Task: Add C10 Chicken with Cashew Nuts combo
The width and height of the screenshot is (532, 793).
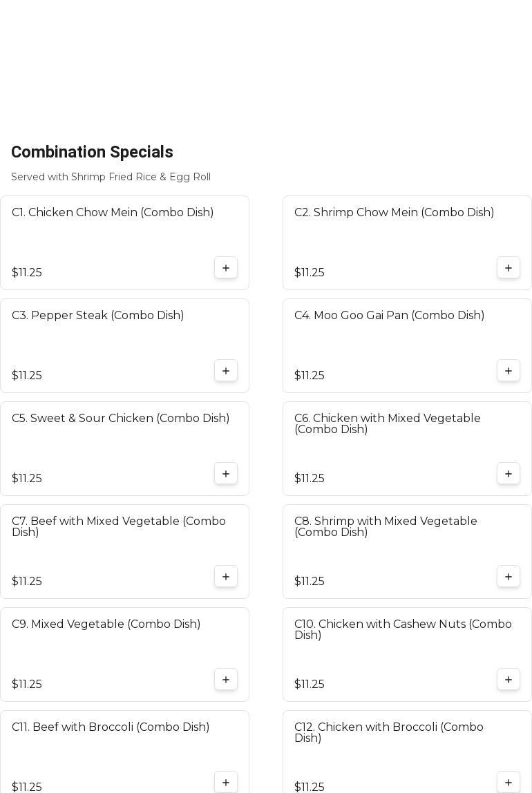Action: (509, 680)
